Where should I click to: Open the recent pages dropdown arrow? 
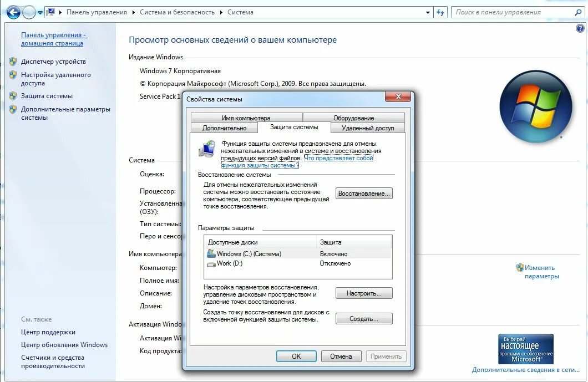point(40,13)
